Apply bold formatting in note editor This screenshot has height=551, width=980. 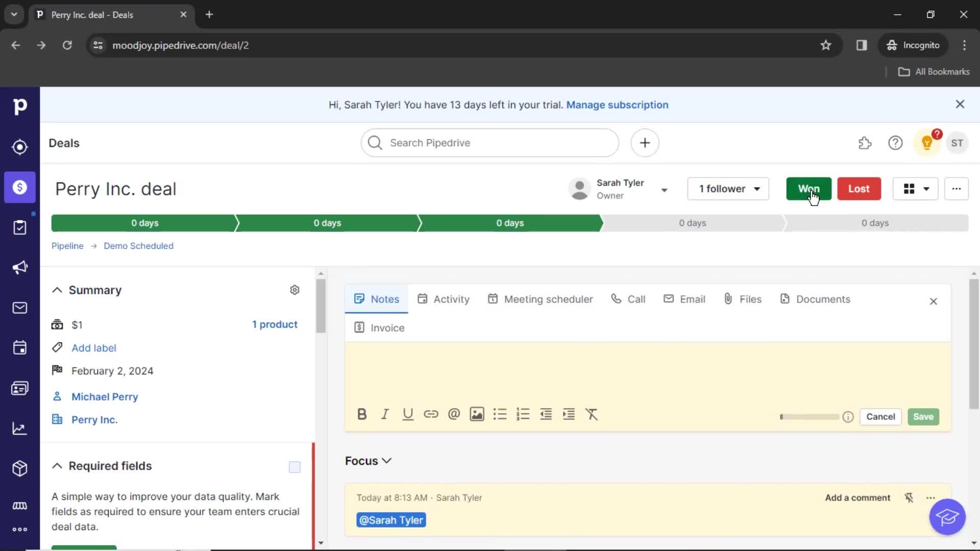362,414
